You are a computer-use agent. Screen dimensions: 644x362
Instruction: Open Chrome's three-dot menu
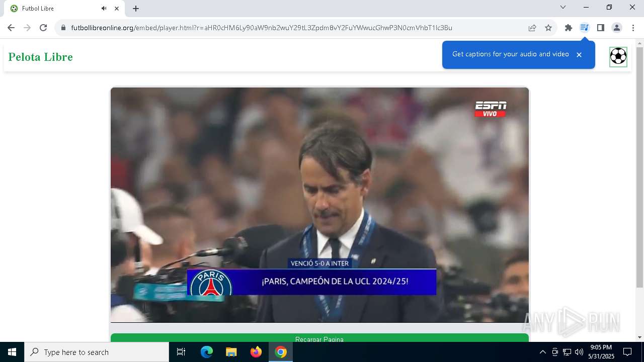pyautogui.click(x=633, y=28)
